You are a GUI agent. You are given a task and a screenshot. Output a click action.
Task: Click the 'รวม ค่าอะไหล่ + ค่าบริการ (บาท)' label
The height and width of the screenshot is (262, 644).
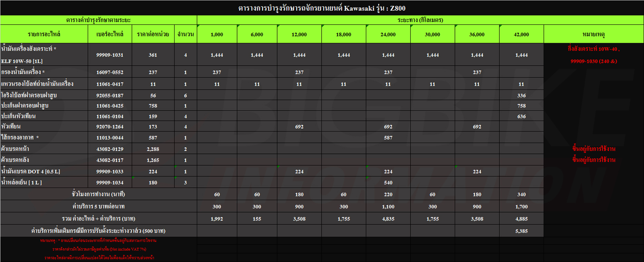click(99, 219)
